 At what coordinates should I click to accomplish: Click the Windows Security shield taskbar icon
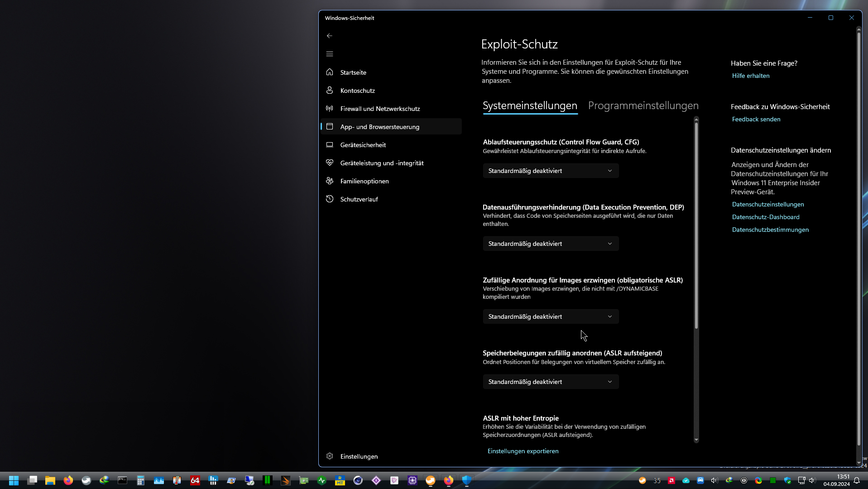coord(467,480)
